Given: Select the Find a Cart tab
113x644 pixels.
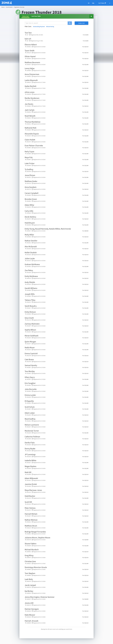Looking at the screenshot, I should coord(25,16).
